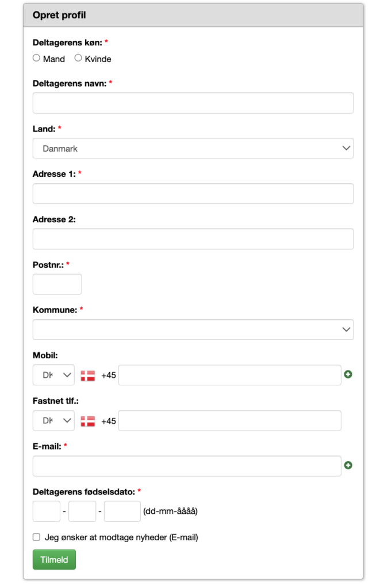Click the day box of fødselsdato
This screenshot has height=588, width=380.
tap(47, 511)
